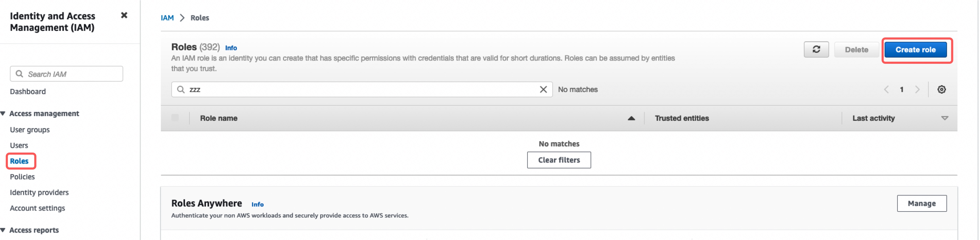Click the Clear filters button
Image resolution: width=980 pixels, height=240 pixels.
pos(559,160)
